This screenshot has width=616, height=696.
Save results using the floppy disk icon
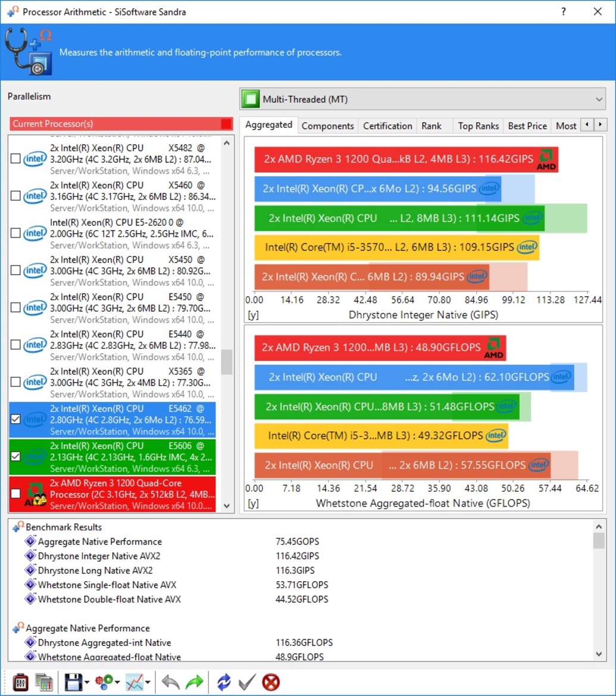point(74,682)
